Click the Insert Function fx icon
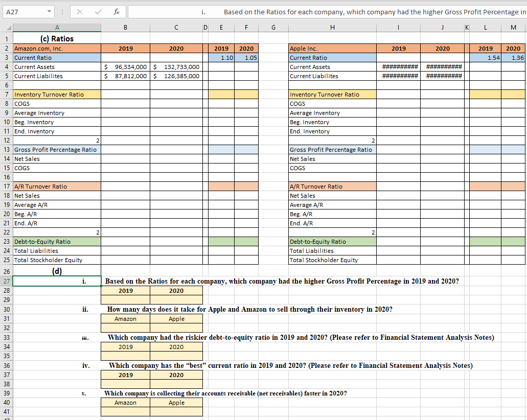Viewport: 527px width, 420px height. click(117, 12)
